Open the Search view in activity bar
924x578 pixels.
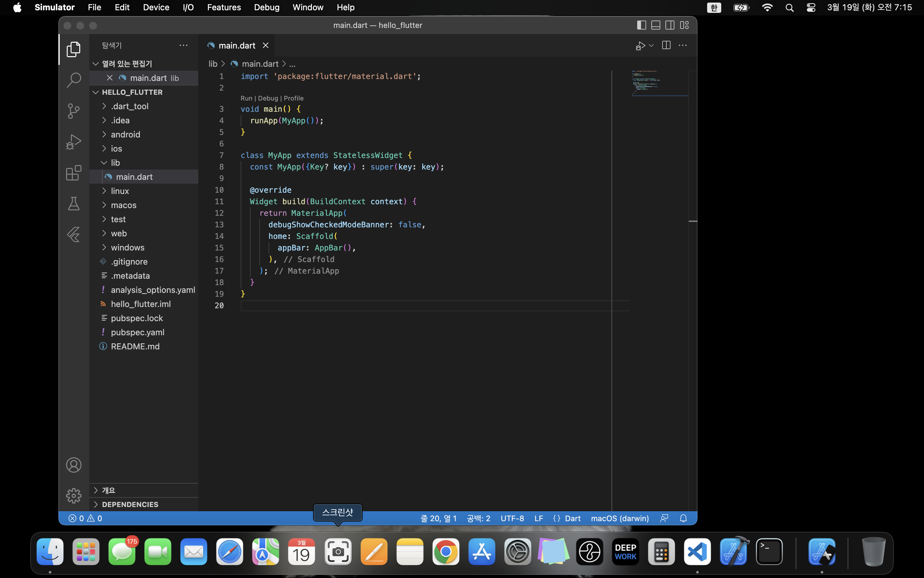pyautogui.click(x=73, y=80)
